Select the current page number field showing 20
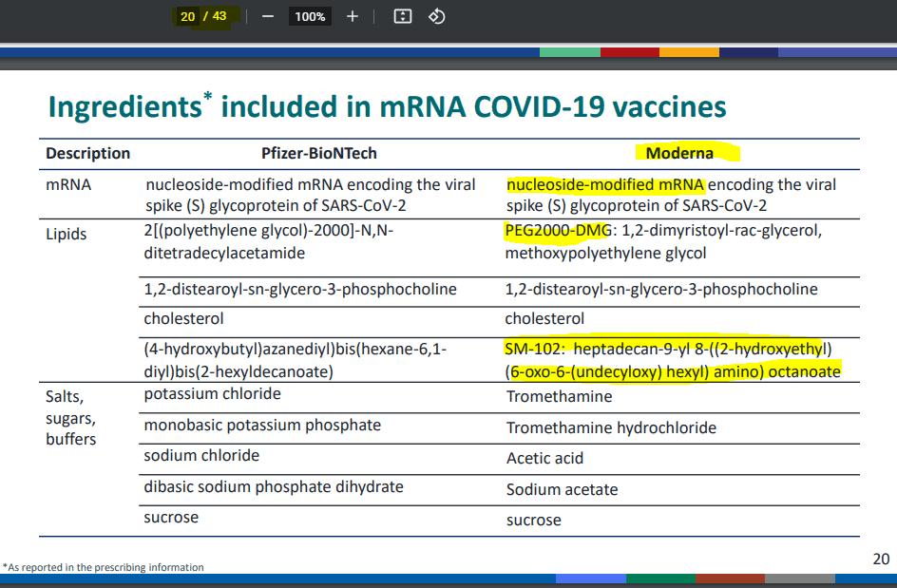The image size is (897, 588). [187, 16]
